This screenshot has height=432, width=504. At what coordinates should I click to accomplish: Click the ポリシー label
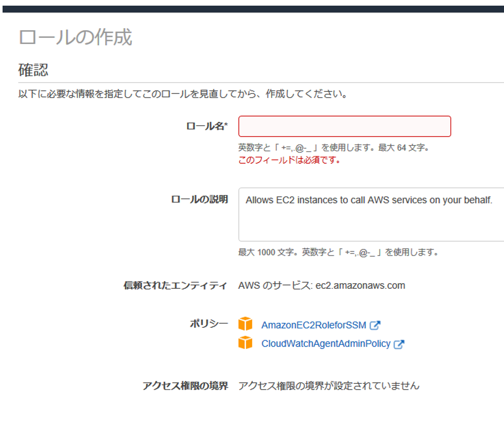(209, 324)
